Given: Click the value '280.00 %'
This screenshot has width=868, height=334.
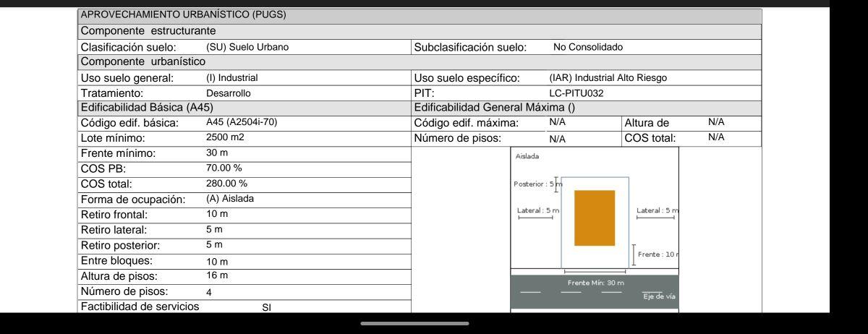Looking at the screenshot, I should [226, 183].
